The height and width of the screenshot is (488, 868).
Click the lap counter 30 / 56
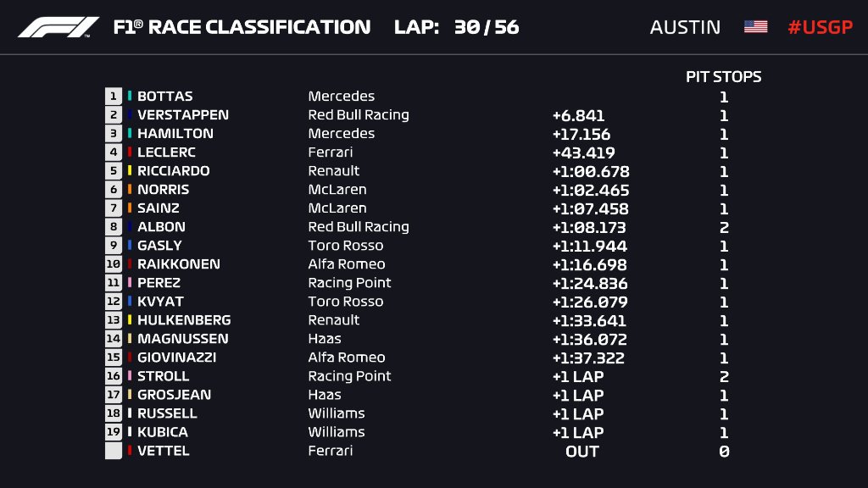(x=487, y=27)
